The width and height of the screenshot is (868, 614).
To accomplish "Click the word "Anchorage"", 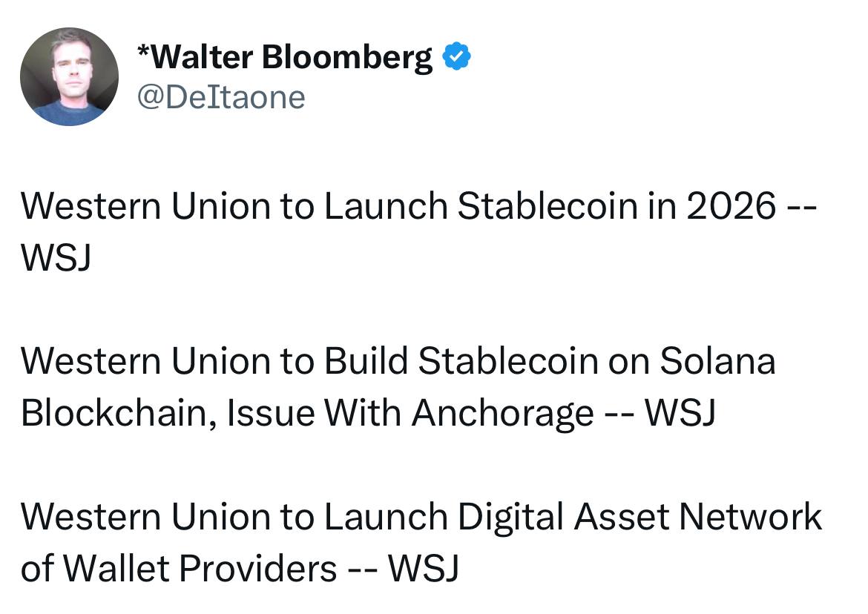I will 502,413.
